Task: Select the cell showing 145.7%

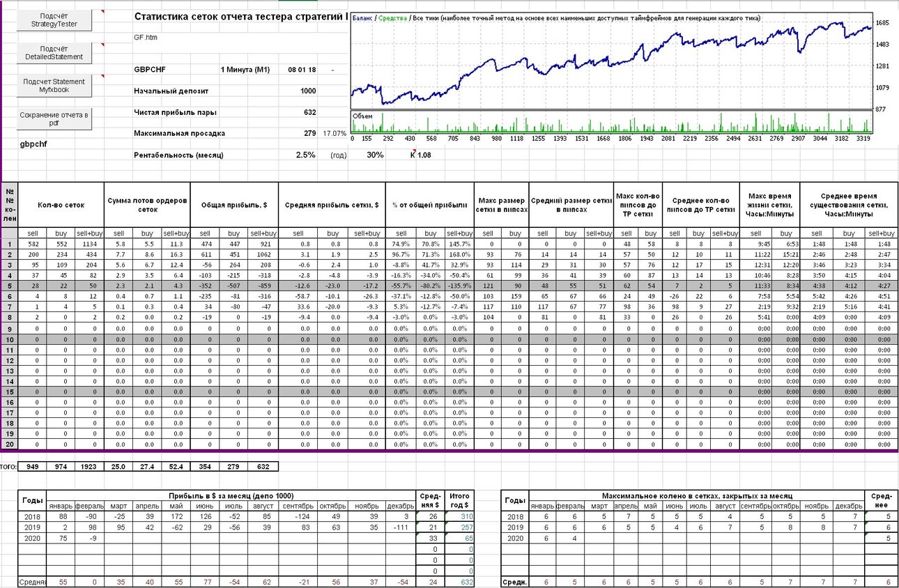Action: (459, 245)
